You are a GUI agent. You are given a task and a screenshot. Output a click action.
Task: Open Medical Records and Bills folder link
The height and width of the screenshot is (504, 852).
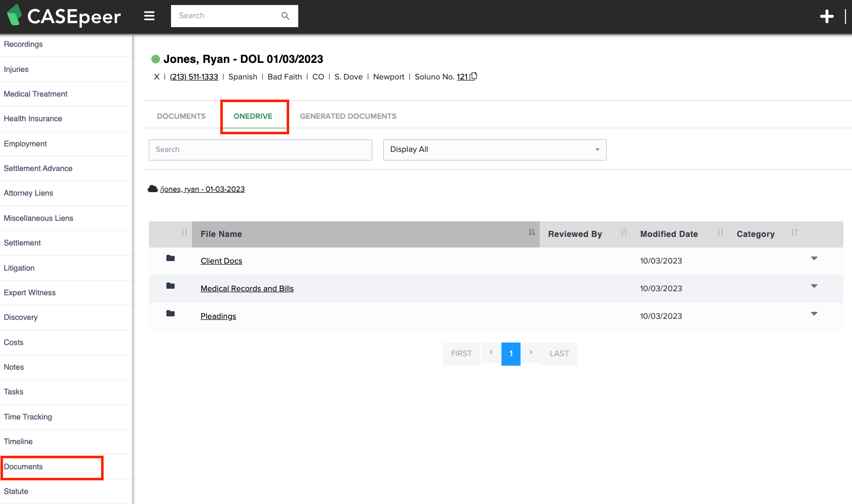point(247,289)
